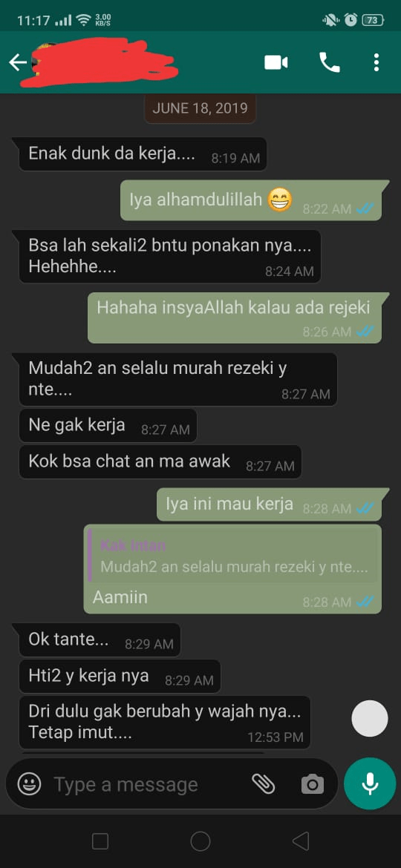Tap the microphone voice message button

(370, 783)
